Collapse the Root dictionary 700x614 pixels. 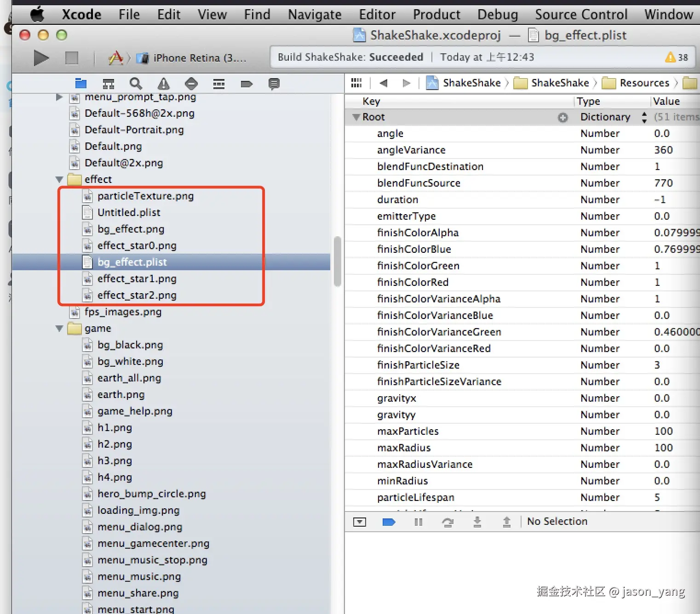click(x=356, y=117)
